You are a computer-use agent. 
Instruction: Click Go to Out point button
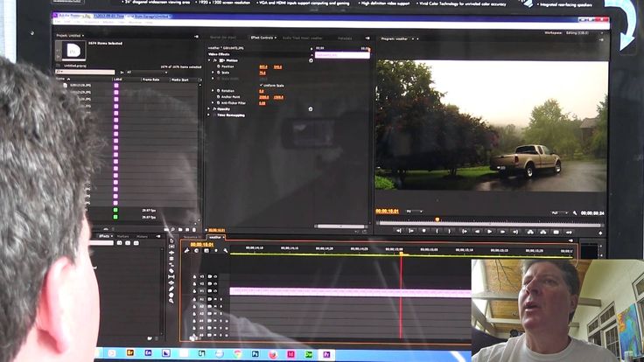tap(515, 232)
